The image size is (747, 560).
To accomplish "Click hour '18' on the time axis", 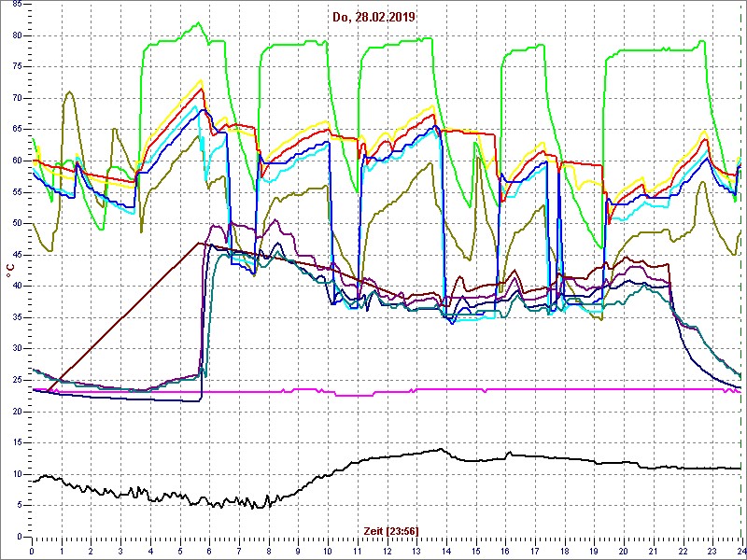I will coord(565,550).
